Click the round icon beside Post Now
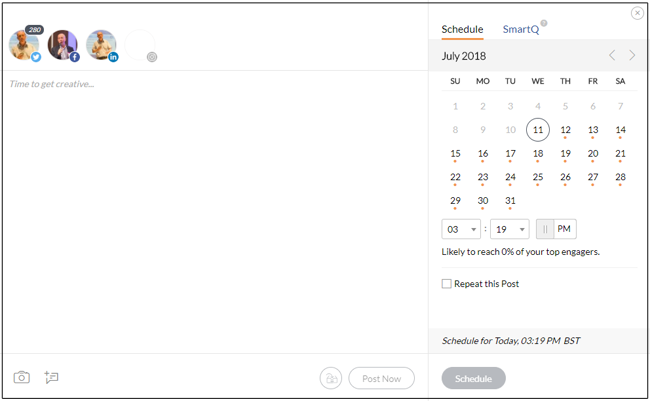The height and width of the screenshot is (401, 650). tap(330, 378)
